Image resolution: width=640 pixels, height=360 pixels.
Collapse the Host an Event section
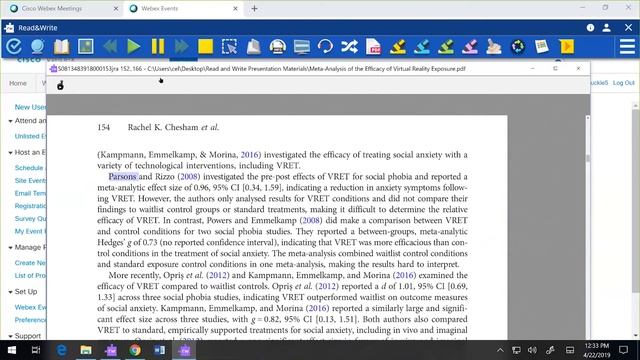coord(10,153)
